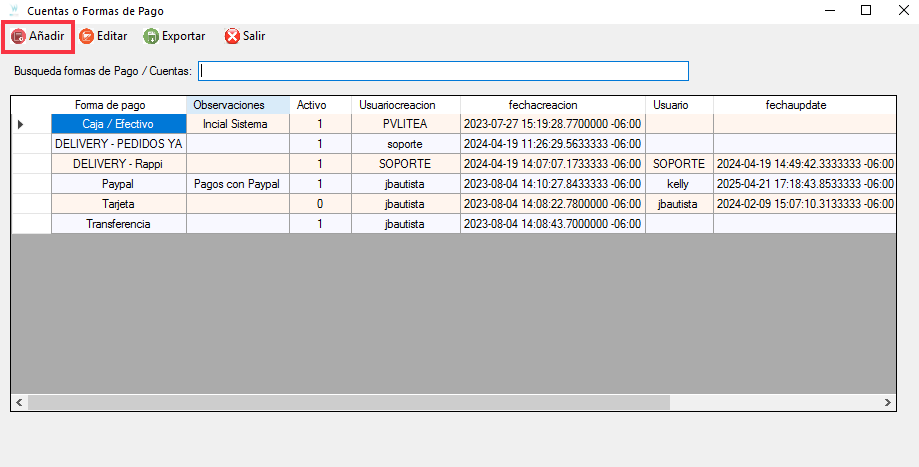Screen dimensions: 919x467
Task: Click the Editar pencil icon
Action: 86,36
